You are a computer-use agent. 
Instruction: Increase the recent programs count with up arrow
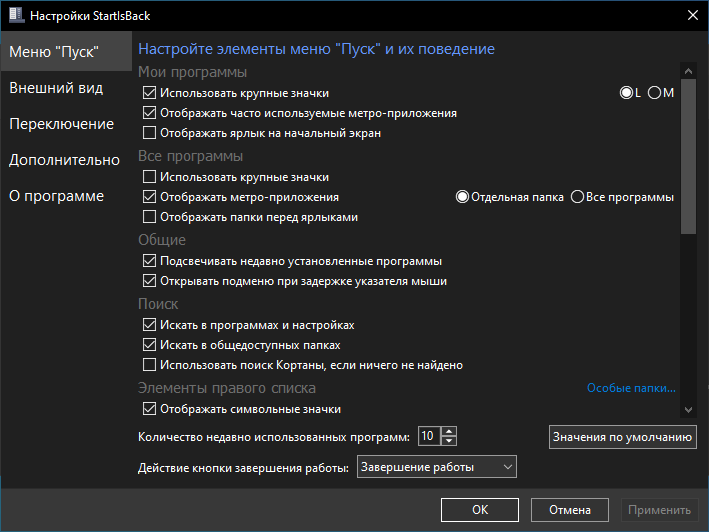449,431
